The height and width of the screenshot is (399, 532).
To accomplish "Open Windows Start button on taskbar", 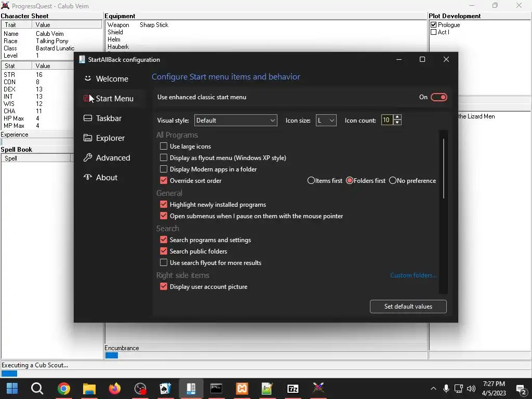I will coord(12,388).
